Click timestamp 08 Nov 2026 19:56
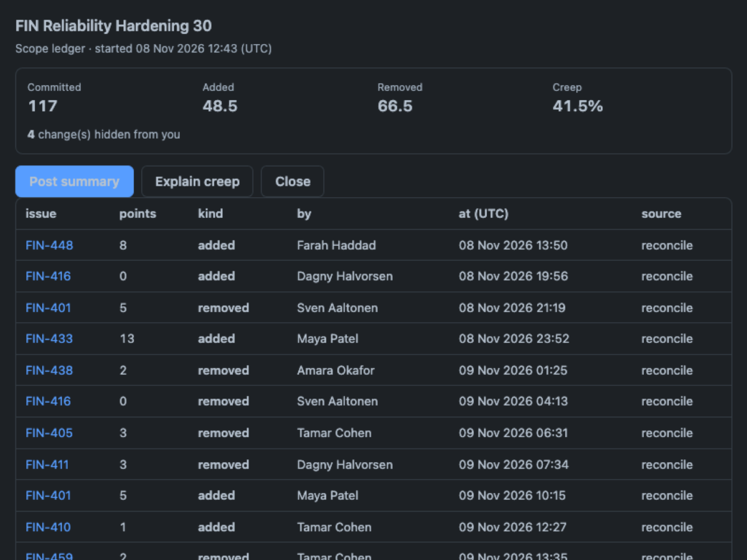 click(x=514, y=276)
